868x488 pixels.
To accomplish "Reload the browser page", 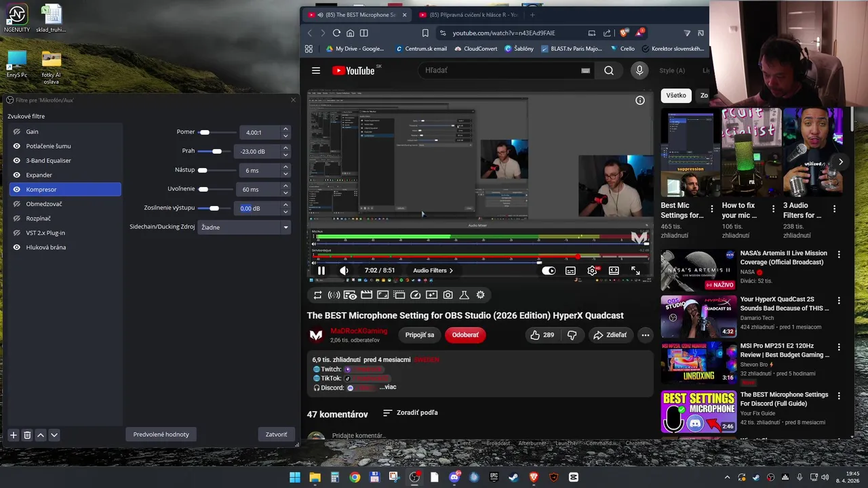I will click(336, 33).
